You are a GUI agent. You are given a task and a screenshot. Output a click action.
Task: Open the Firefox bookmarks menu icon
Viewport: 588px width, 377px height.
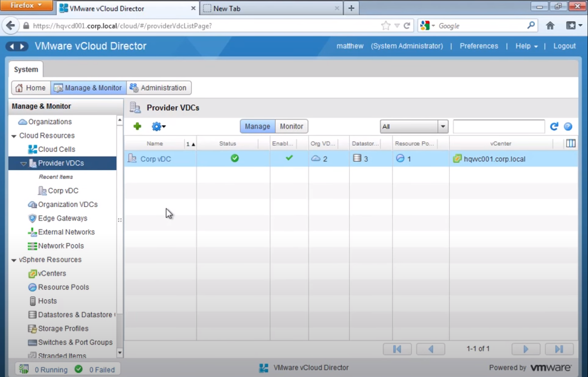(574, 26)
